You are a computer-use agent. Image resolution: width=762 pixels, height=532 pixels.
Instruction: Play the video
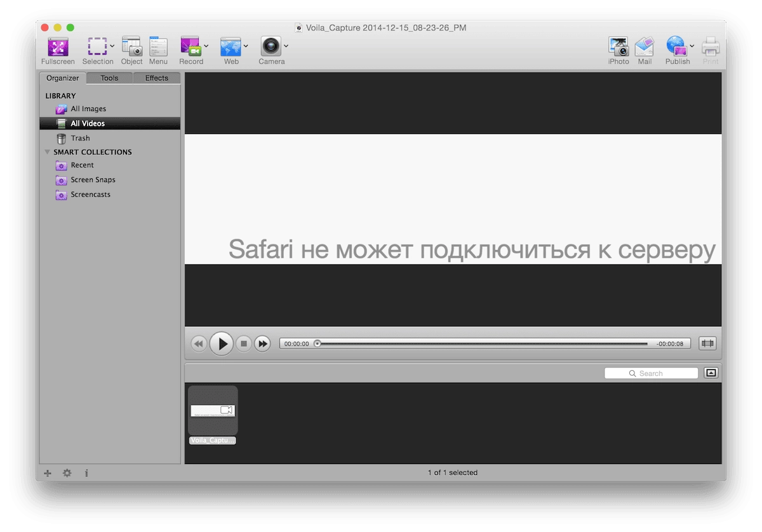pos(221,343)
